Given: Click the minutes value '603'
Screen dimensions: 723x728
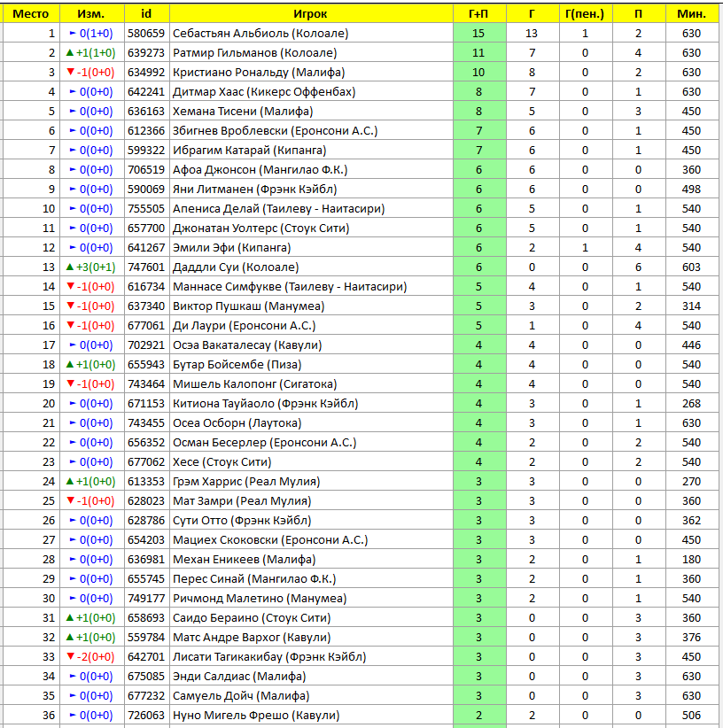Looking at the screenshot, I should [x=691, y=267].
